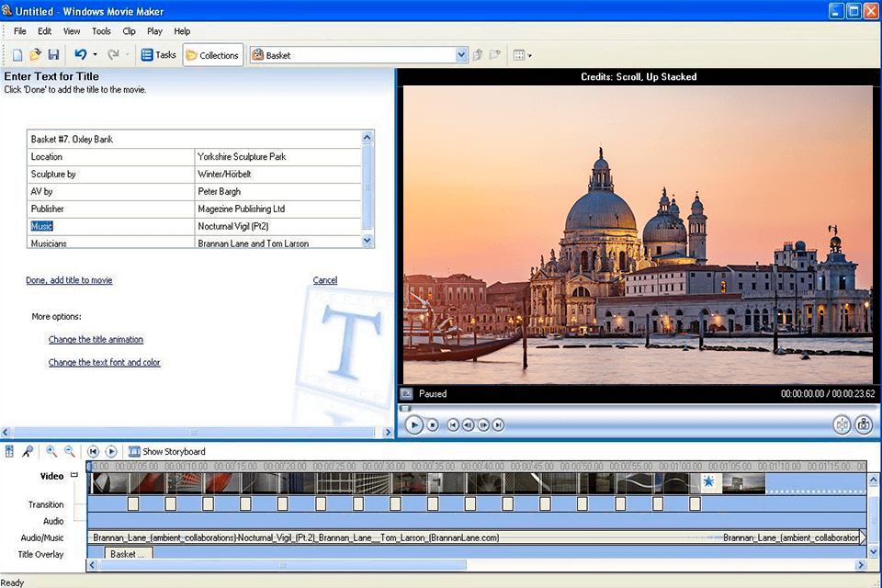Collapse the Video track expander
Viewport: 882px width, 588px height.
coord(74,476)
